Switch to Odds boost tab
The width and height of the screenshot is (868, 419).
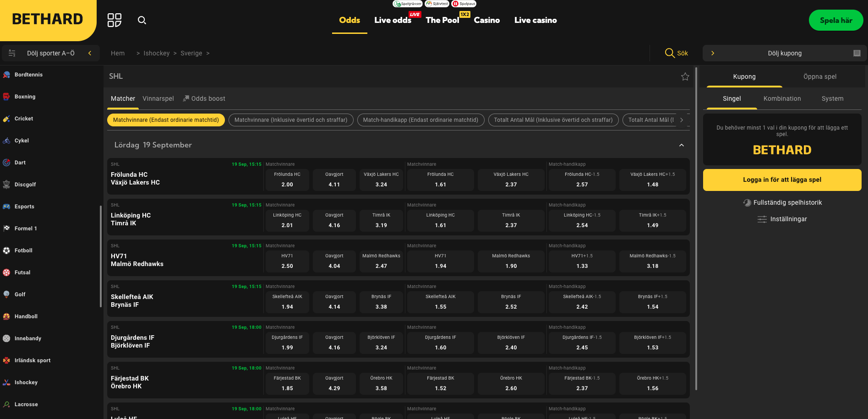(x=204, y=98)
